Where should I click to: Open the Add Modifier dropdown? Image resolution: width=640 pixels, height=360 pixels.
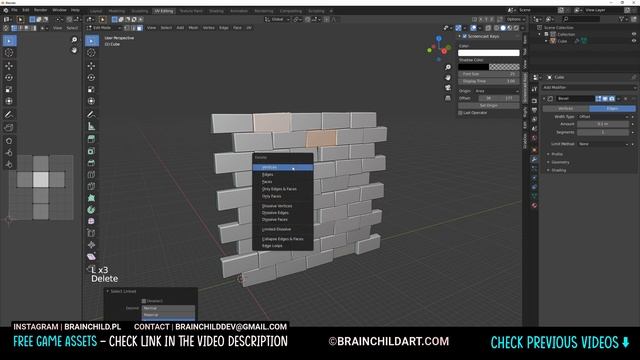pyautogui.click(x=589, y=87)
